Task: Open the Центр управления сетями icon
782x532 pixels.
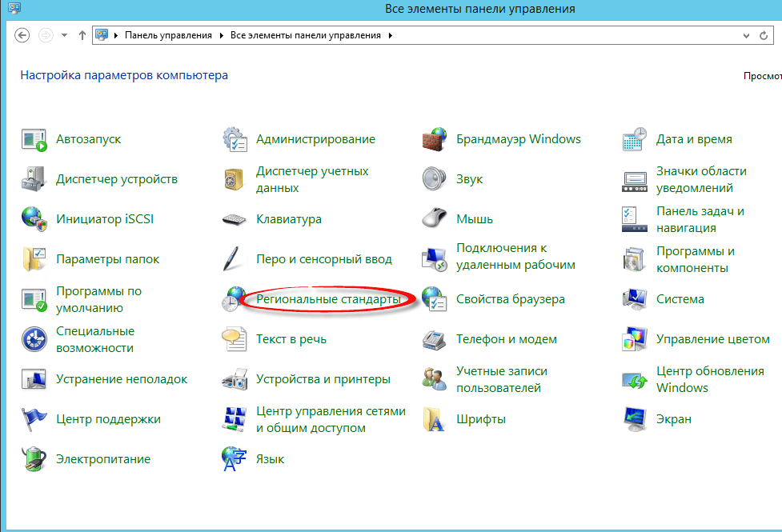Action: [x=235, y=419]
